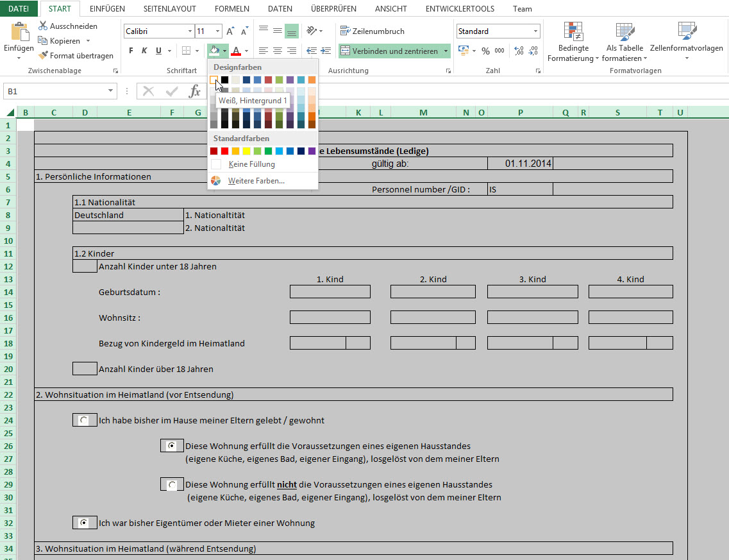Open the DATEI tab

click(19, 8)
